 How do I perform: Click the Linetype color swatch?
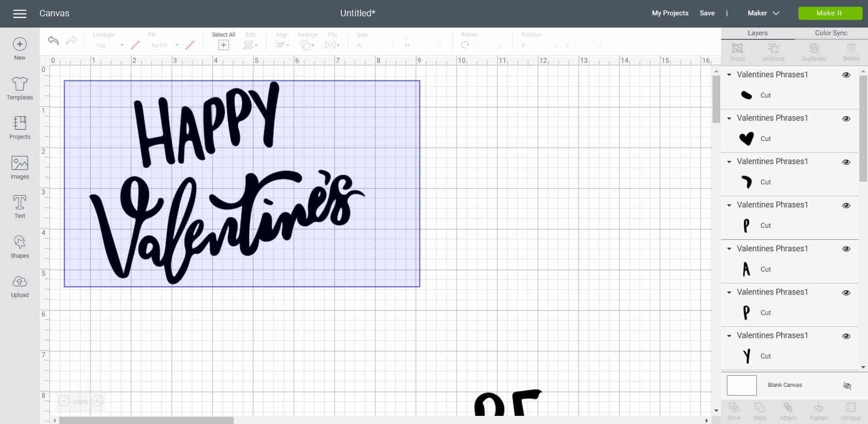(x=135, y=45)
